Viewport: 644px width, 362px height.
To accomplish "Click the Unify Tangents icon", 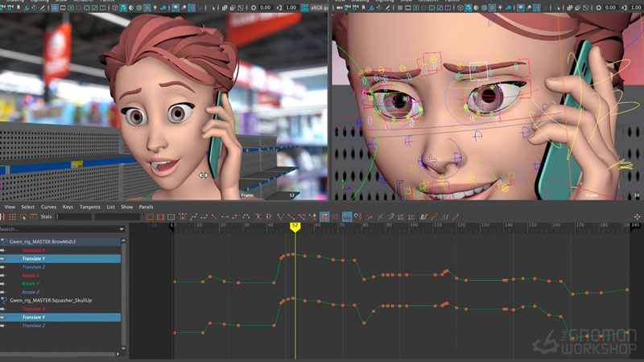I will [291, 216].
